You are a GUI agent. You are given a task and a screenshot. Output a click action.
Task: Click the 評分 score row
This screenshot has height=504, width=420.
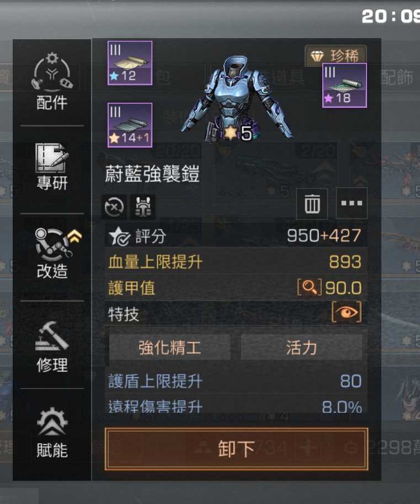(x=236, y=235)
